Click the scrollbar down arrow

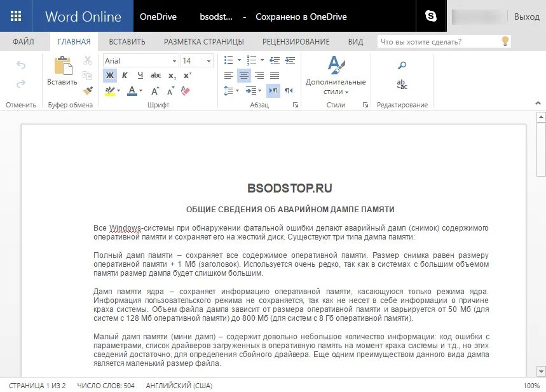[x=541, y=371]
